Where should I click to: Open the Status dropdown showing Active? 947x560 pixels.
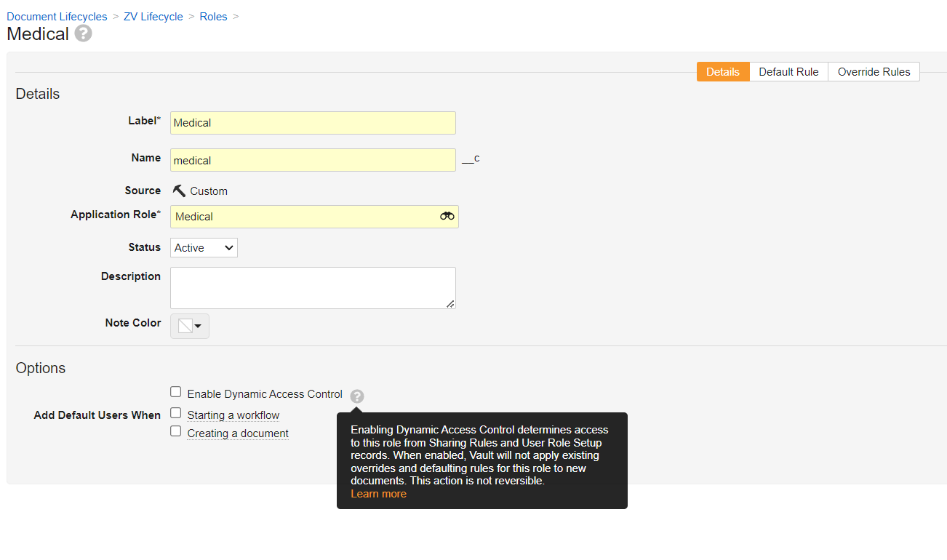click(x=204, y=248)
